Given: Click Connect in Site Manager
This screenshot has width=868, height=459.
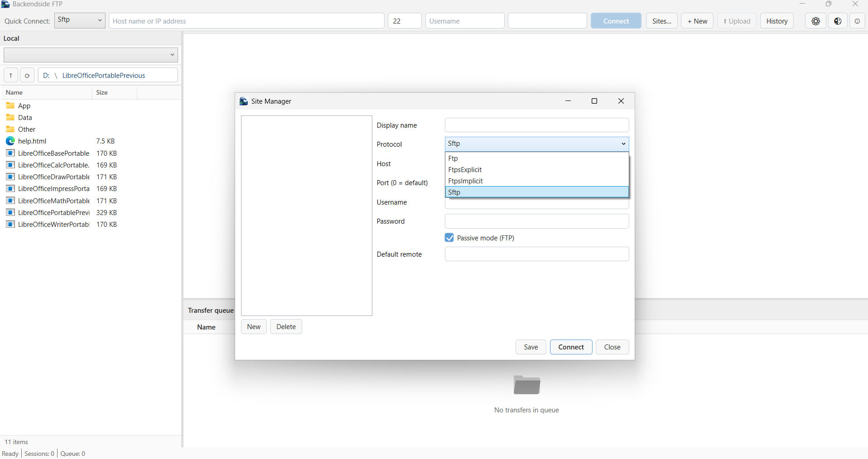Looking at the screenshot, I should coord(571,347).
